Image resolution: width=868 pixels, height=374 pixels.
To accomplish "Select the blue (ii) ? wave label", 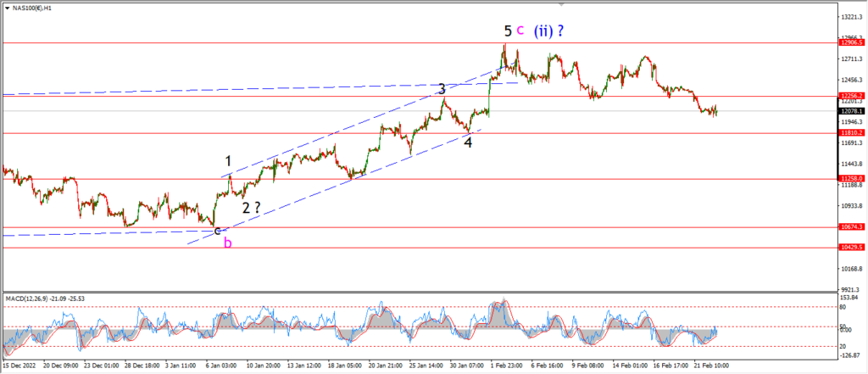I will coord(548,31).
